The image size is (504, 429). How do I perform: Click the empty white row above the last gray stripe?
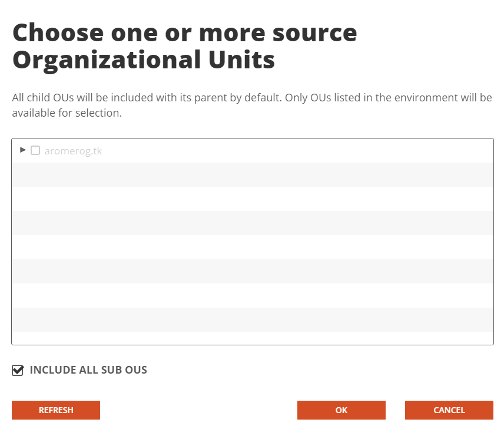tap(253, 295)
